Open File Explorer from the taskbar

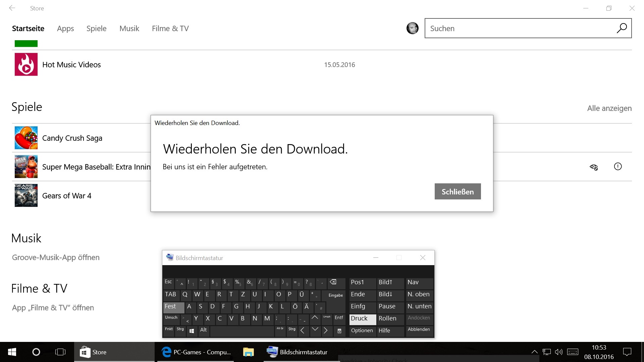point(248,352)
